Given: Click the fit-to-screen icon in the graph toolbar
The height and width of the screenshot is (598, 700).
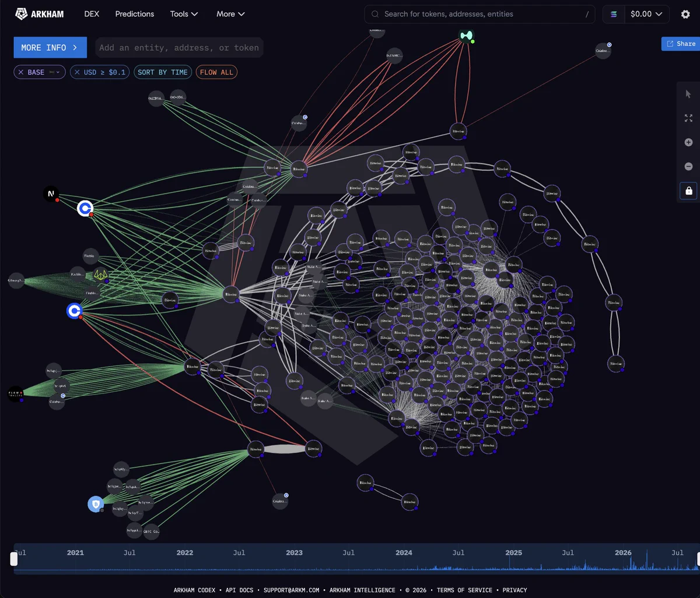Looking at the screenshot, I should pyautogui.click(x=688, y=118).
